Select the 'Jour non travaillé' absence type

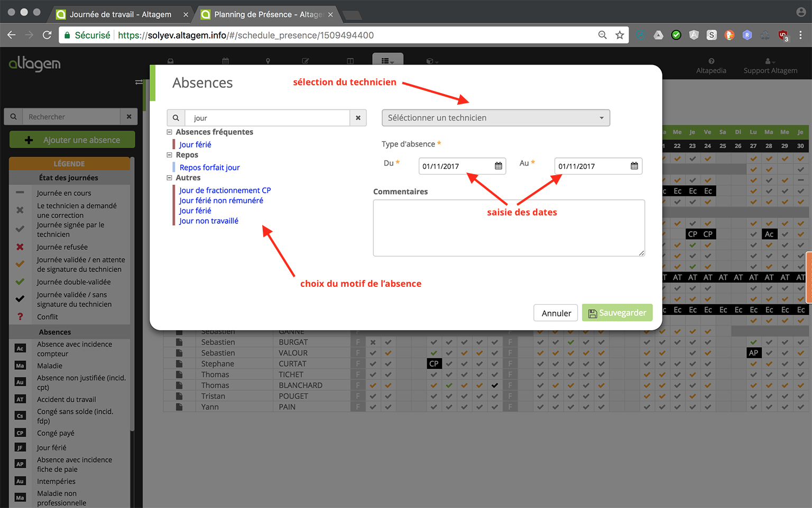point(208,221)
